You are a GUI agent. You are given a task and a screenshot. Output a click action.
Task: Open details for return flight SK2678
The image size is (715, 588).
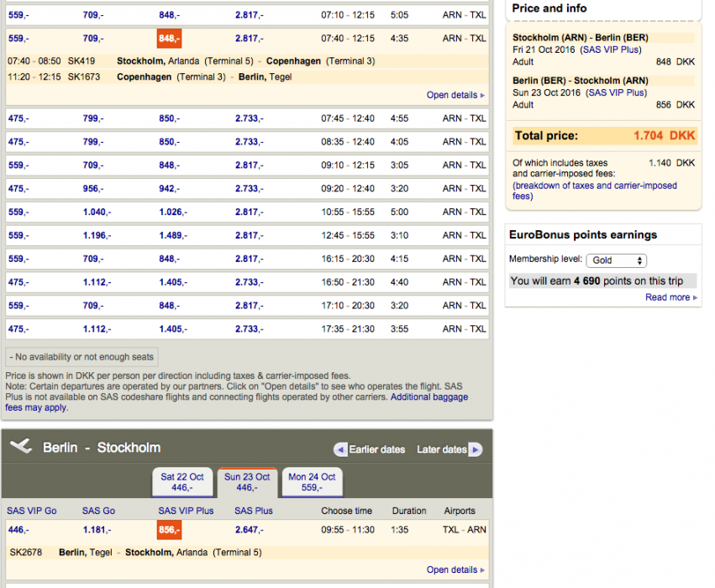coord(455,570)
